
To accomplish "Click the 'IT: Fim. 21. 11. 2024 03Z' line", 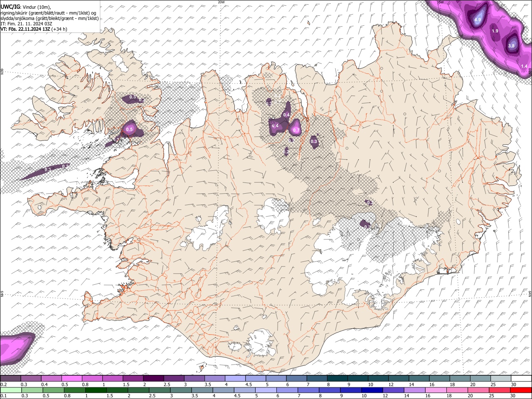I will pyautogui.click(x=26, y=24).
